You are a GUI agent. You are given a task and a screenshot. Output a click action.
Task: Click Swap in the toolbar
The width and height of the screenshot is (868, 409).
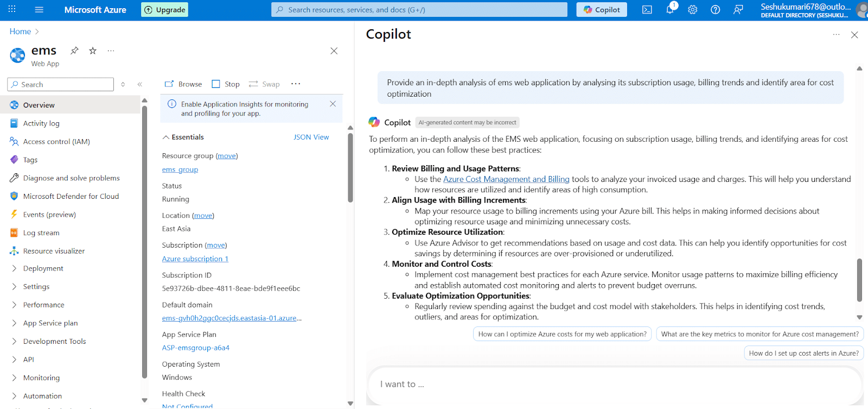(264, 84)
